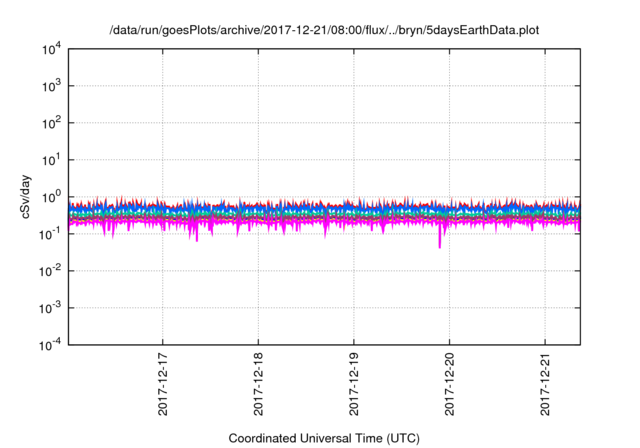This screenshot has height=448, width=640.
Task: Click the 10^-1 y-axis tick label
Action: (x=51, y=234)
